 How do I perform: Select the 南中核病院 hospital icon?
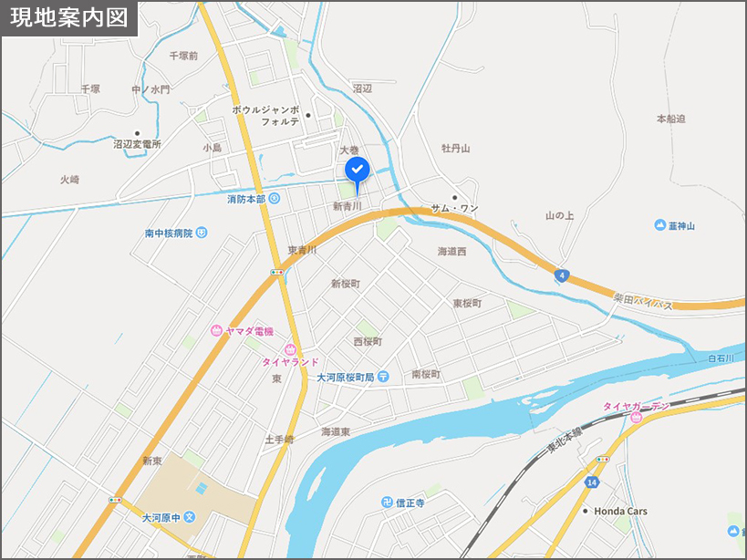pyautogui.click(x=202, y=233)
